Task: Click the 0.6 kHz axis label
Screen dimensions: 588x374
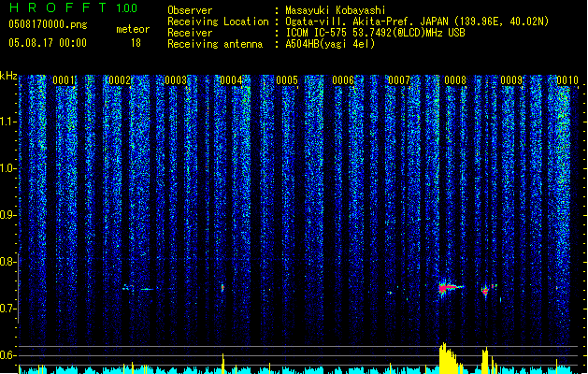Action: 8,355
